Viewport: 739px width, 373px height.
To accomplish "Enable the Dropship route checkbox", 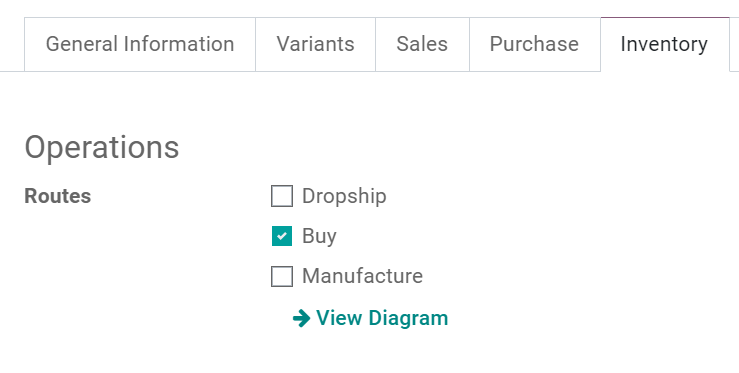I will tap(282, 196).
